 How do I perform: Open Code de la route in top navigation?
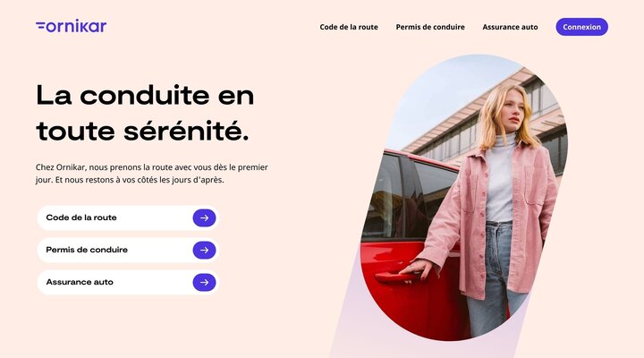(349, 27)
